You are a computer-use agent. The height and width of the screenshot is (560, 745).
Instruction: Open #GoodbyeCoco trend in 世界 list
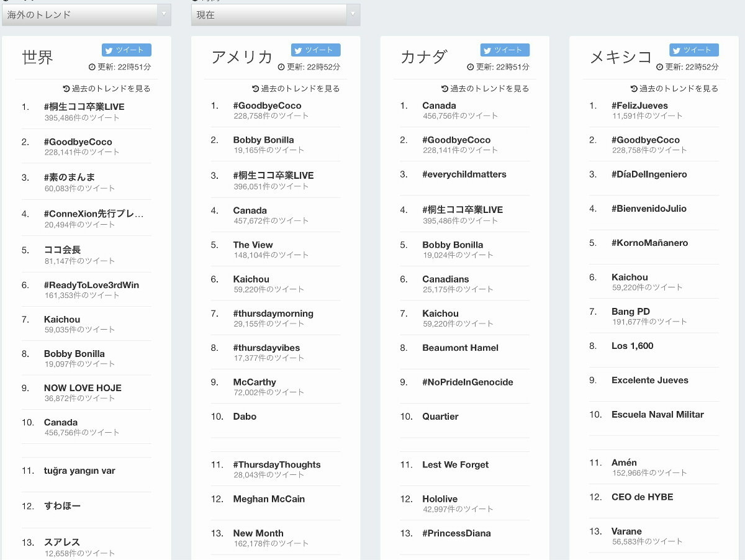[78, 142]
